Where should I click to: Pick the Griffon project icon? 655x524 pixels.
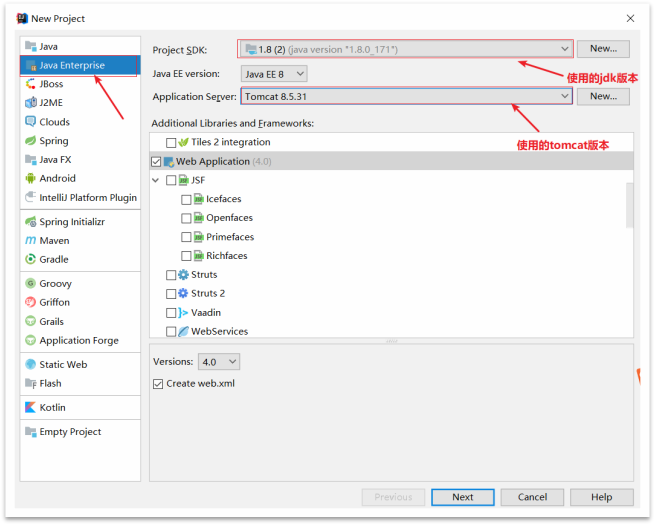30,302
